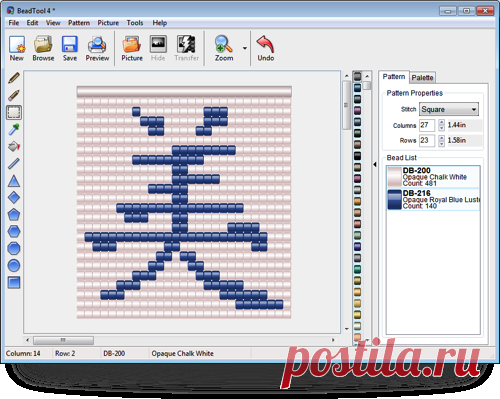Undo the last action
The image size is (500, 399).
tap(266, 48)
